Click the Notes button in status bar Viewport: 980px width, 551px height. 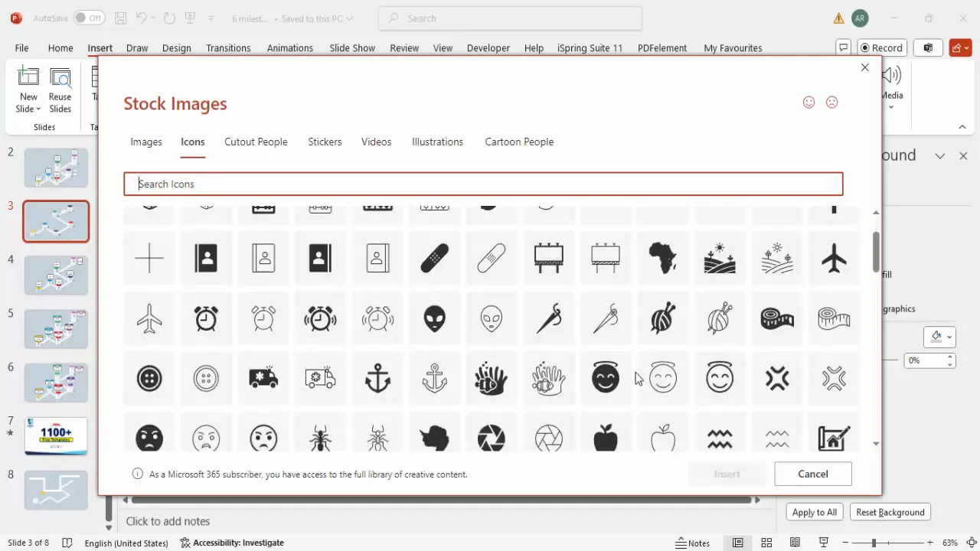click(x=693, y=543)
